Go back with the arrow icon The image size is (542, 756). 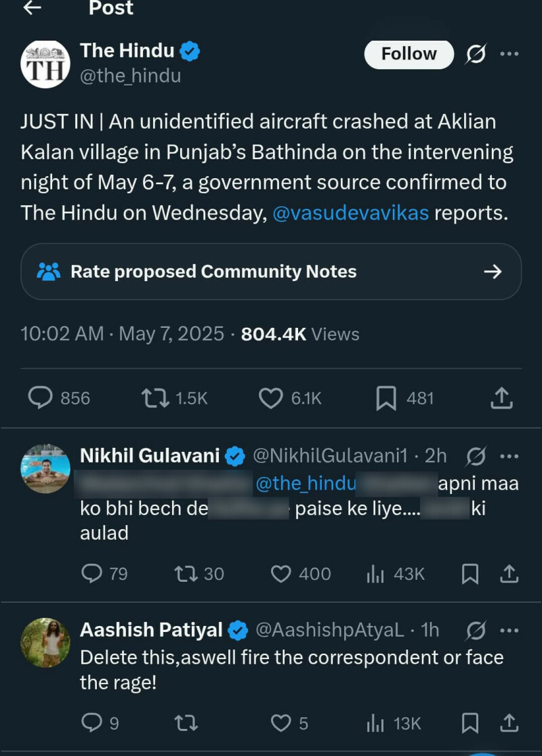[x=32, y=7]
